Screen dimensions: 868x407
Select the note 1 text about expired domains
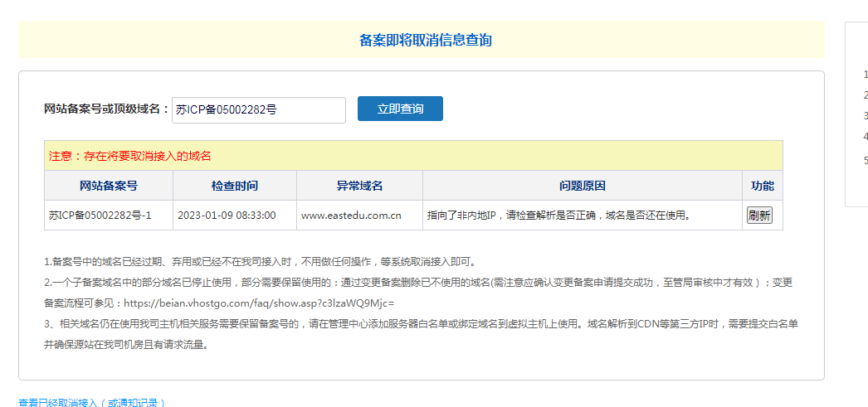(261, 262)
